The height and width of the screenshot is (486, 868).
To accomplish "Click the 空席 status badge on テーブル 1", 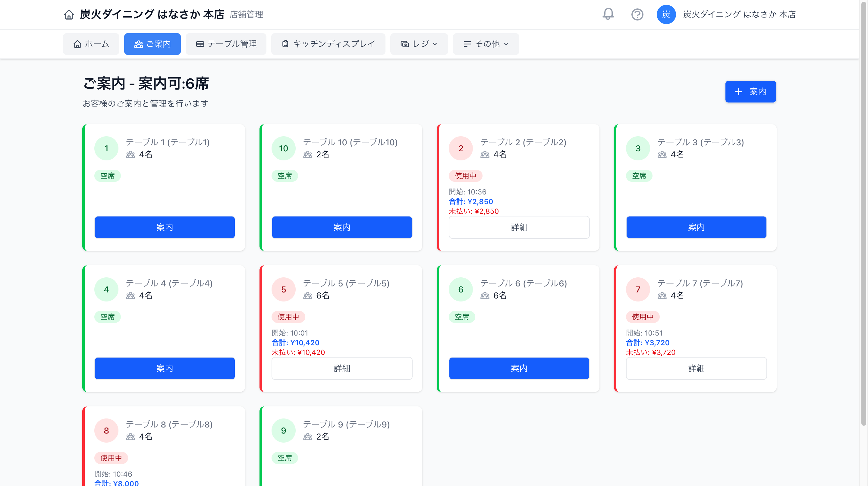I will click(x=107, y=176).
